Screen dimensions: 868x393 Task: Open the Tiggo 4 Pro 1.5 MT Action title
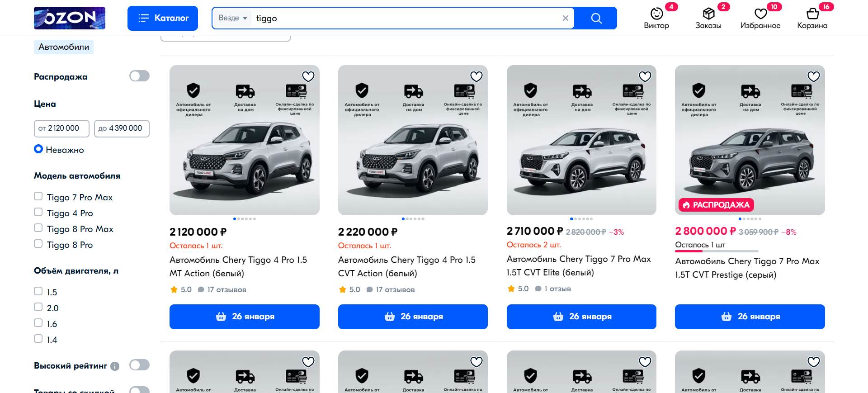tap(238, 267)
